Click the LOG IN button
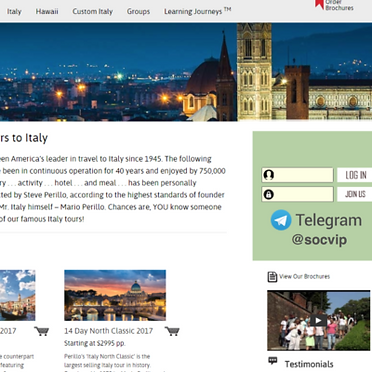The width and height of the screenshot is (372, 372). point(355,175)
